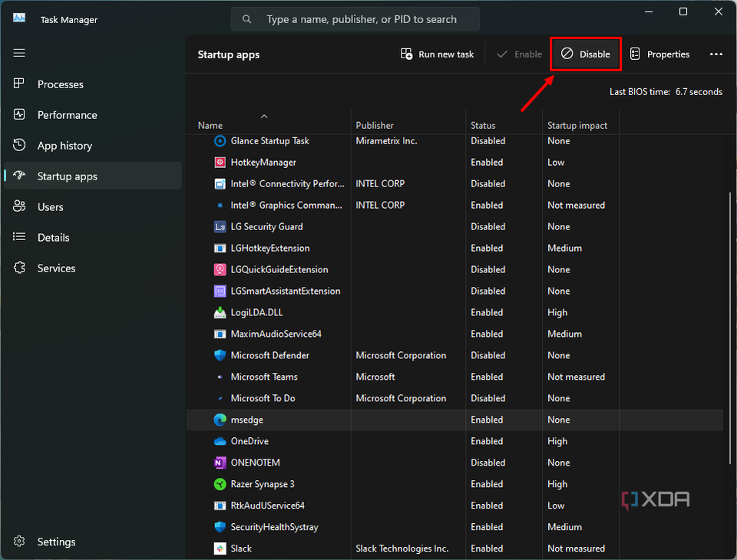Viewport: 737px width, 560px height.
Task: Click the Disable button
Action: click(x=586, y=54)
